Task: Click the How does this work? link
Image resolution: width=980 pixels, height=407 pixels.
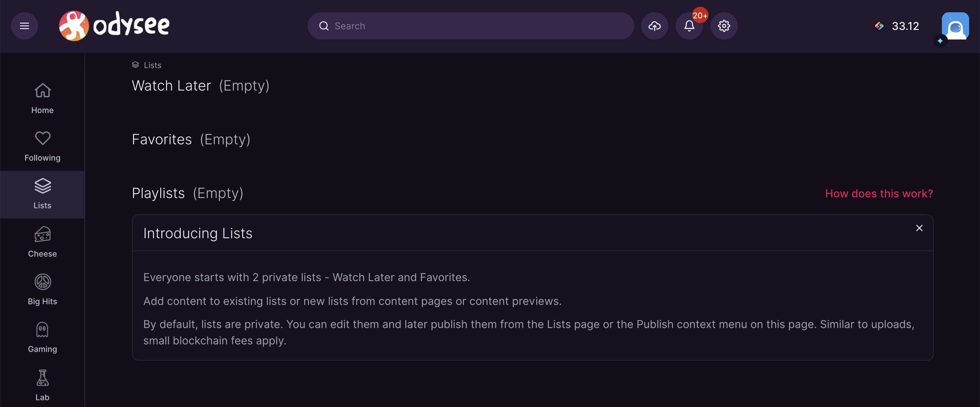Action: [x=879, y=194]
